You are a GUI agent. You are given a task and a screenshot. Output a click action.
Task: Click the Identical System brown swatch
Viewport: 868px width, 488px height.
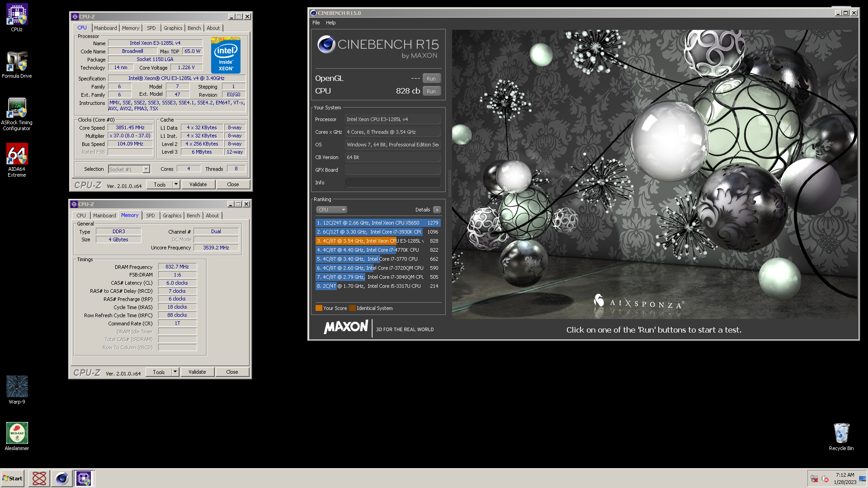coord(352,308)
